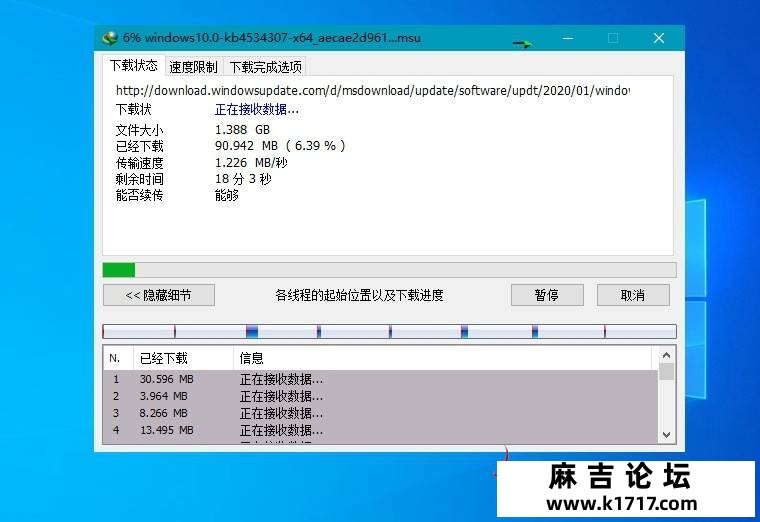Image resolution: width=760 pixels, height=522 pixels.
Task: Open the 下载完成选项 tab
Action: coord(265,67)
